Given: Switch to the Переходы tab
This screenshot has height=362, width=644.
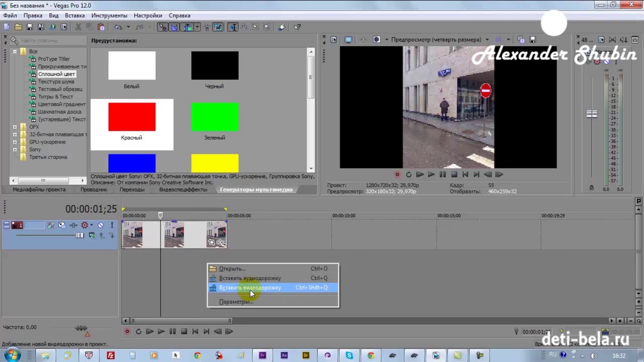Looking at the screenshot, I should click(132, 190).
